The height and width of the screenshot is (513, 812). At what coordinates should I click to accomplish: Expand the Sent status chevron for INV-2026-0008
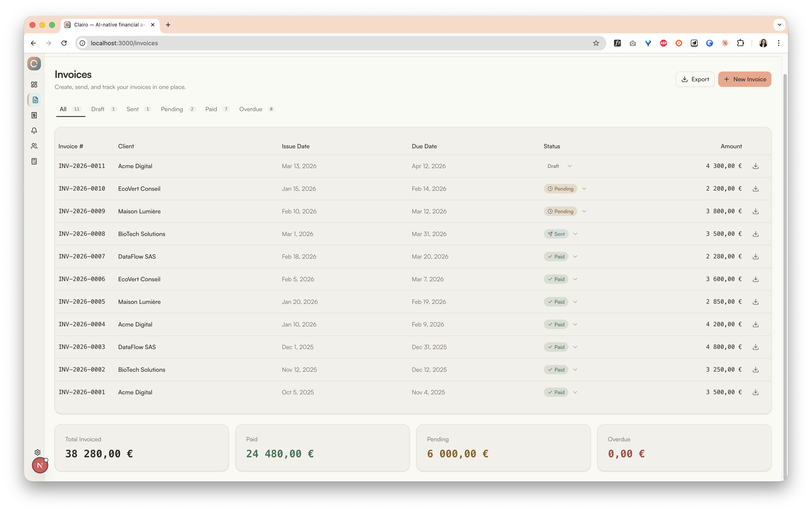pos(575,234)
